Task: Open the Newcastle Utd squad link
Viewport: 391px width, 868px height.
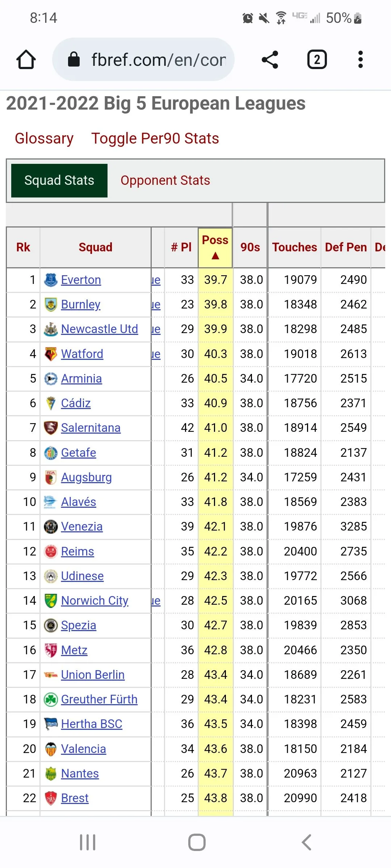Action: 100,329
